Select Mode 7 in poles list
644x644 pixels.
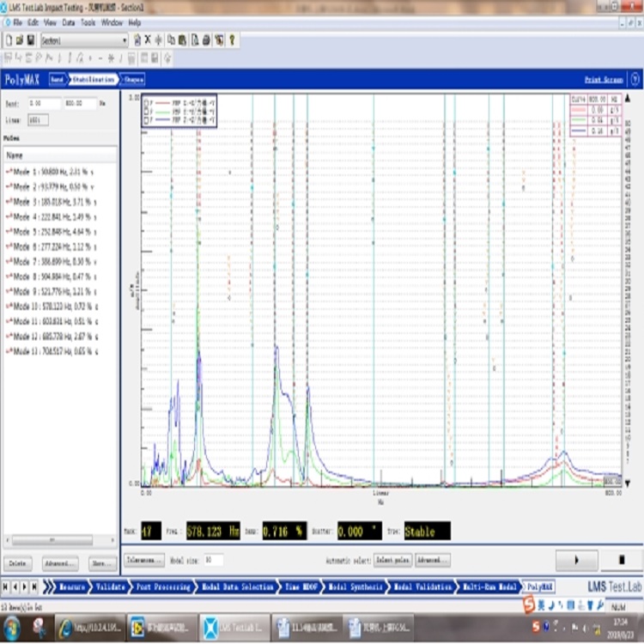[x=50, y=262]
